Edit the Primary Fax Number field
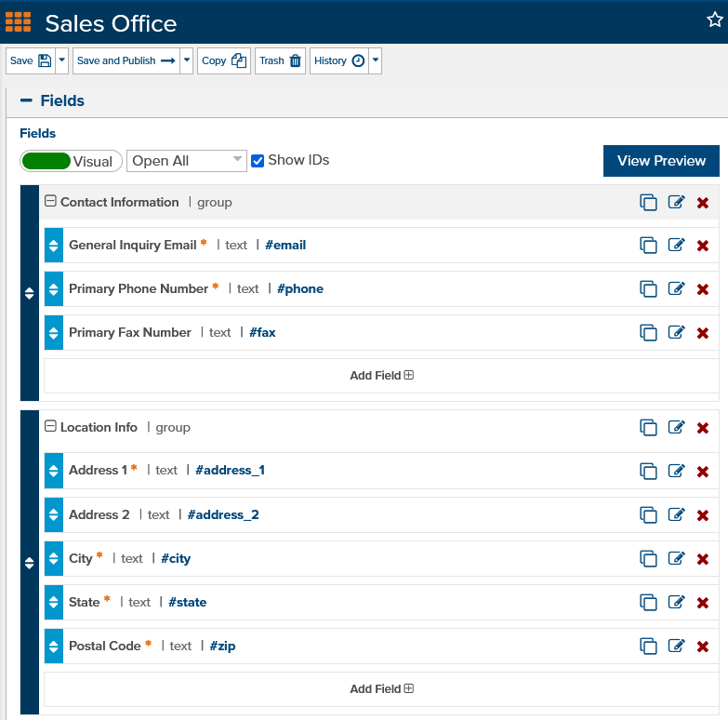This screenshot has width=728, height=720. (x=677, y=332)
